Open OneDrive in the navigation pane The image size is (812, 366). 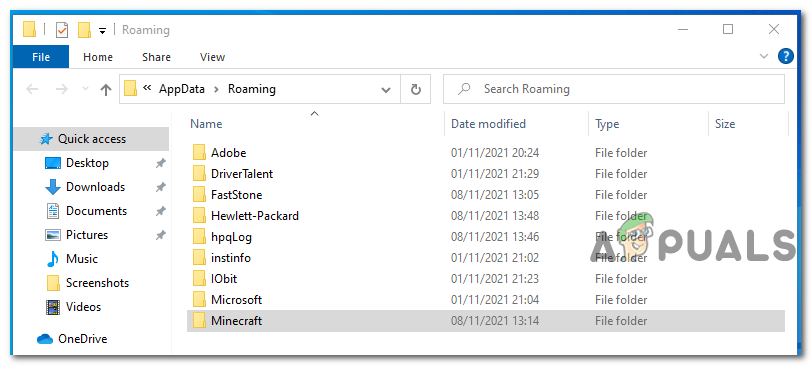tap(82, 339)
